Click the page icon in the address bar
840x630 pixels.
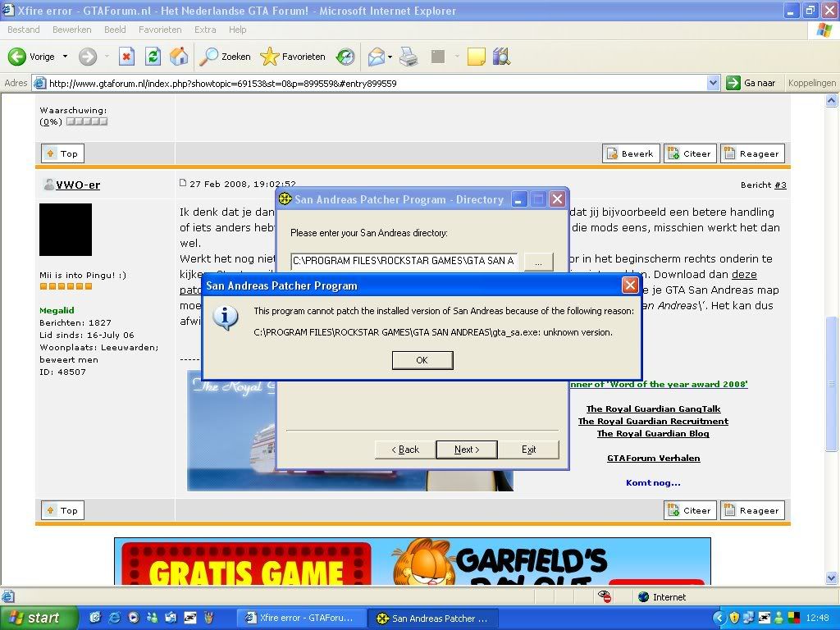click(39, 83)
